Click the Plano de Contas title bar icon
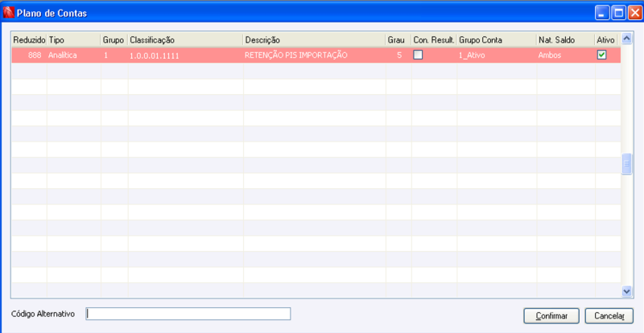The image size is (644, 333). (x=8, y=13)
